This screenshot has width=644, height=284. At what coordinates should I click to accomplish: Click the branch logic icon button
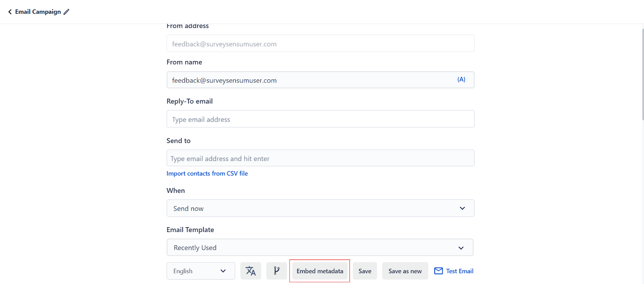277,271
